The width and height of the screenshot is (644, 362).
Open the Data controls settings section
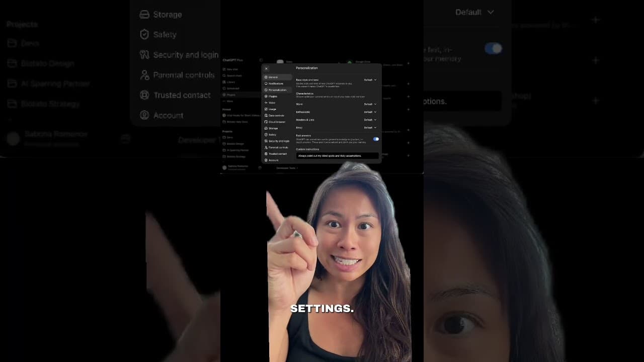277,116
